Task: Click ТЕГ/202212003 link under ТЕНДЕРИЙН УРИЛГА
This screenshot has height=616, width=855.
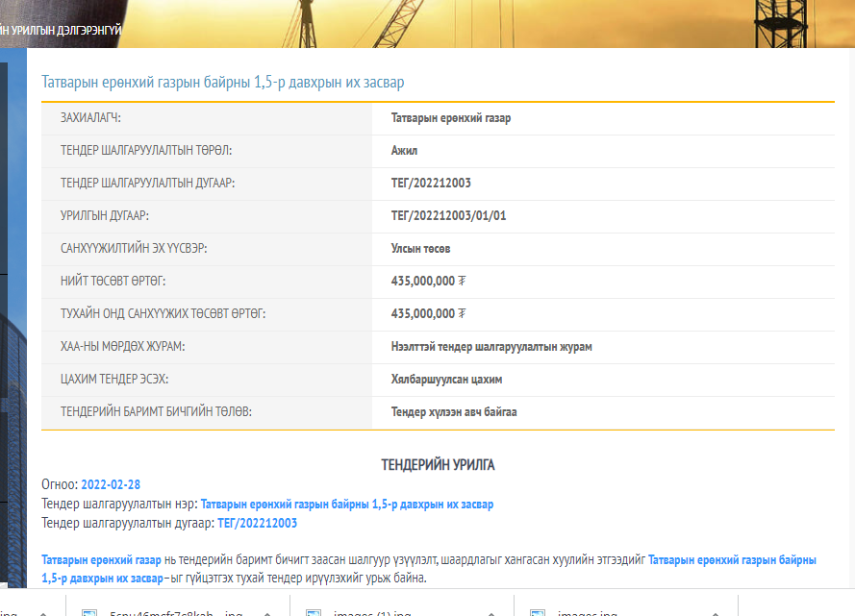Action: tap(258, 524)
